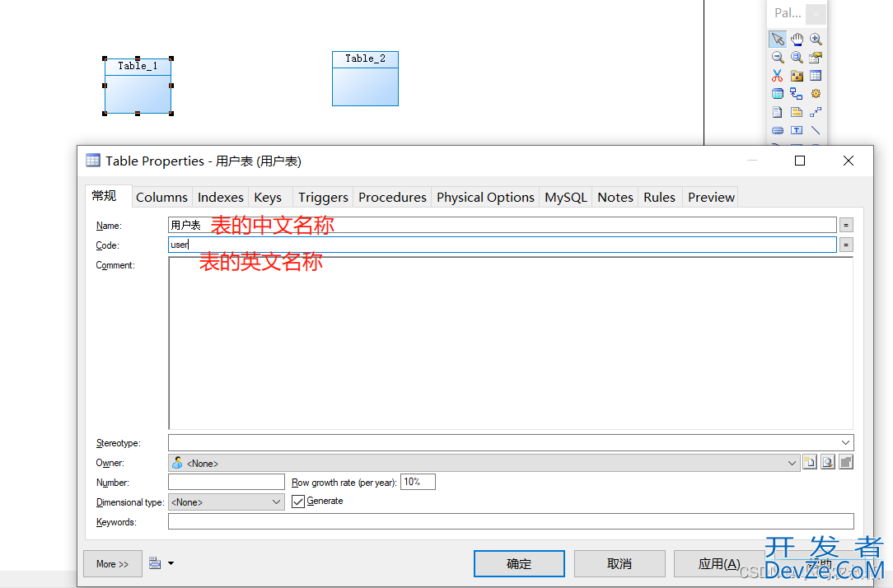893x588 pixels.
Task: Switch to the MySQL tab
Action: click(x=565, y=197)
